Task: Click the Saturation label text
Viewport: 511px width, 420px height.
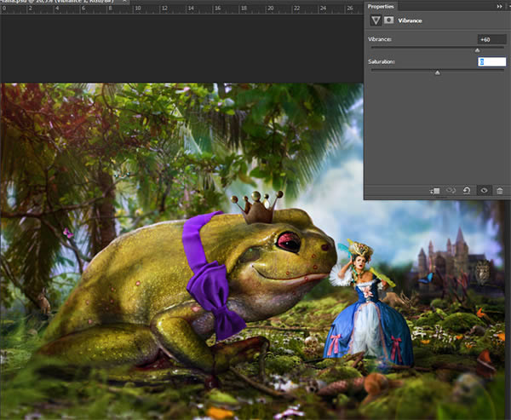Action: 382,61
